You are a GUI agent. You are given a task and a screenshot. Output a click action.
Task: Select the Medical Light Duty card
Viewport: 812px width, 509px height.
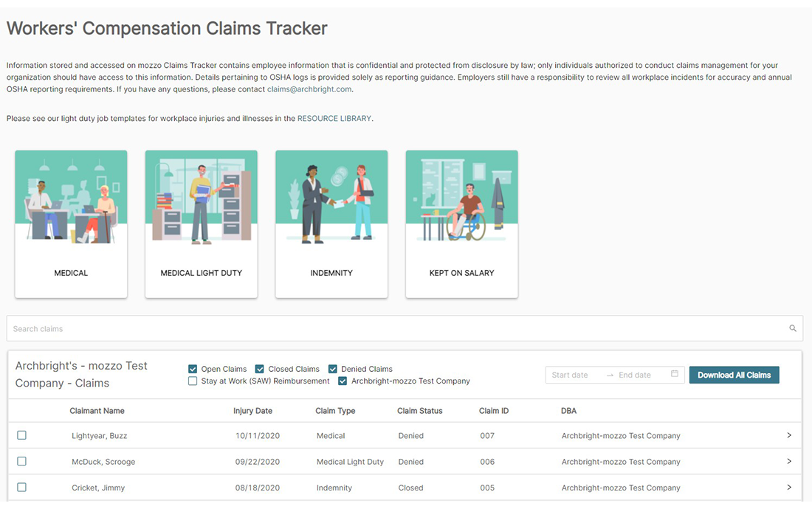(x=201, y=224)
